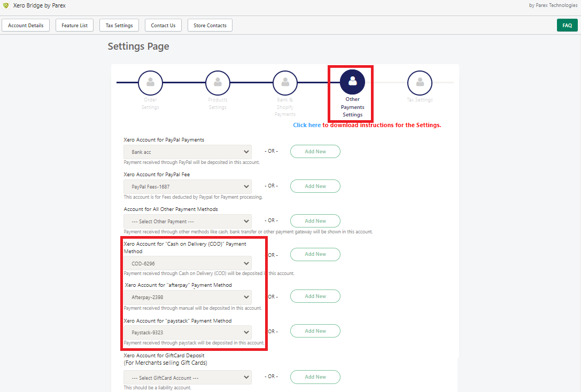Viewport: 581px width, 392px height.
Task: Open the PayPal Payments account dropdown
Action: pos(187,151)
